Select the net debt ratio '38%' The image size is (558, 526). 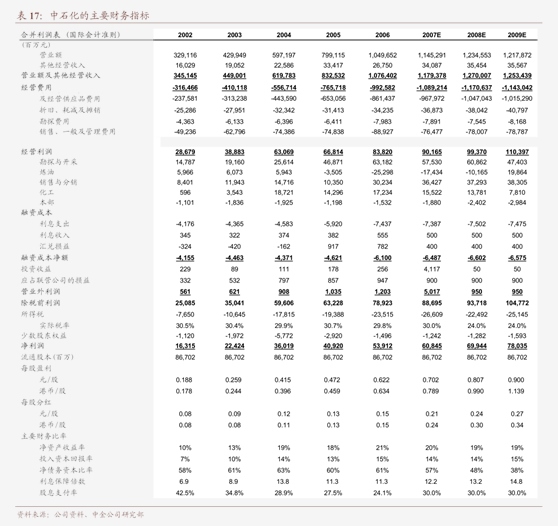517,470
